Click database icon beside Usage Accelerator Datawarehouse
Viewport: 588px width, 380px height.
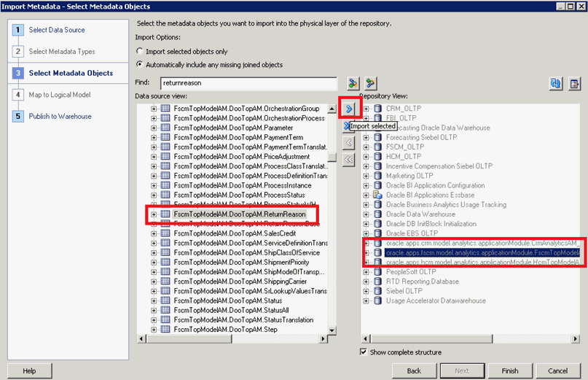377,300
